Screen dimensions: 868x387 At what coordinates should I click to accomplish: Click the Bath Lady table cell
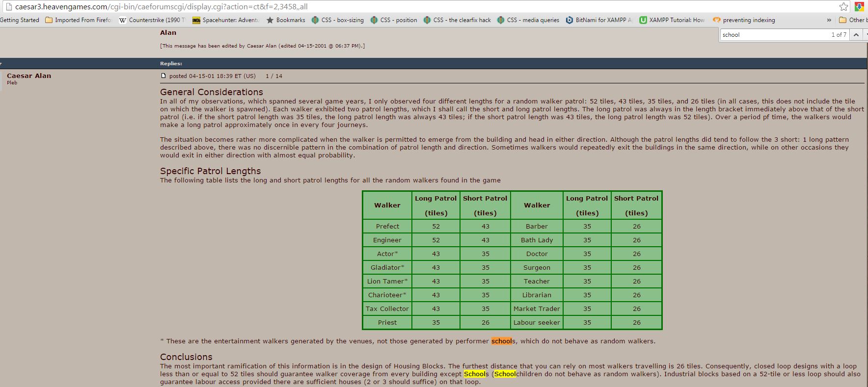[537, 240]
